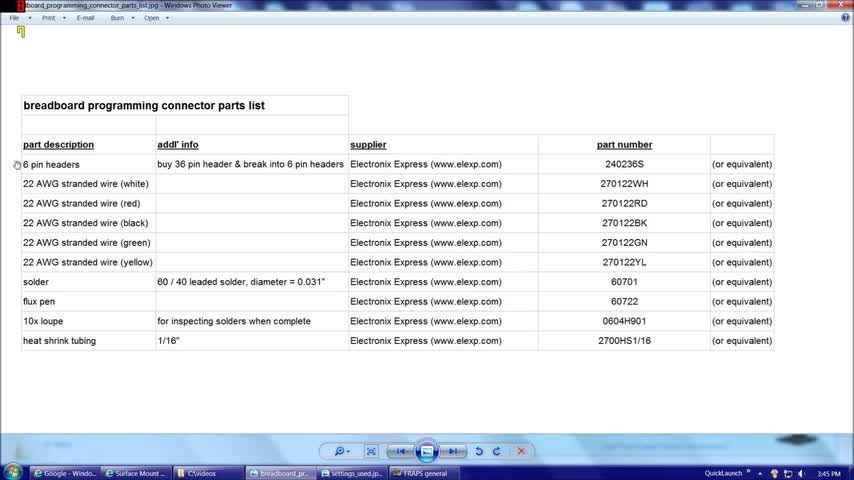The width and height of the screenshot is (854, 480).
Task: Open the File menu
Action: click(14, 18)
